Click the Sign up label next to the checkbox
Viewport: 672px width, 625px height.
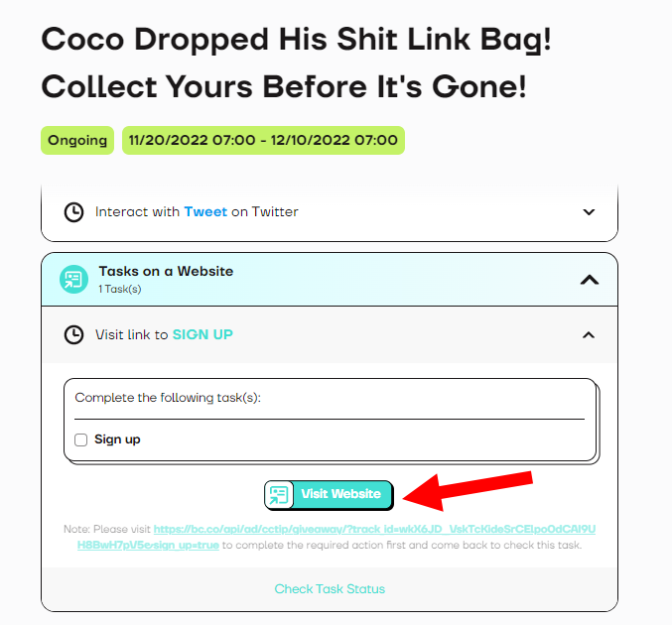[x=117, y=439]
